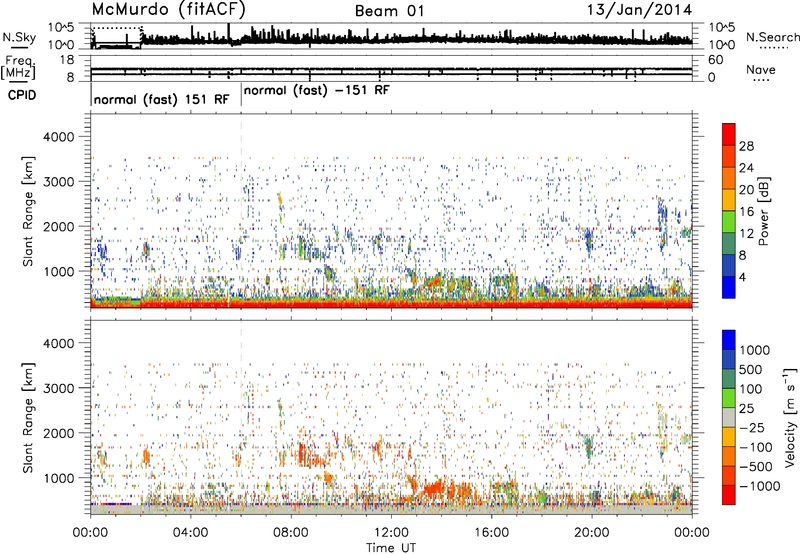Click the dashed CPID change line in the power panel
This screenshot has height=554, width=800.
coord(241,211)
